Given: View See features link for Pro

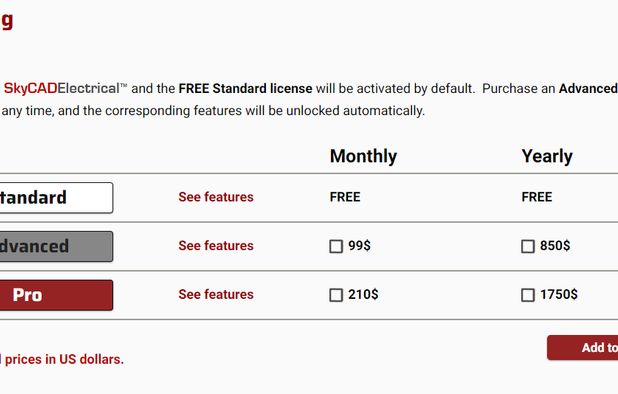Looking at the screenshot, I should coord(216,294).
